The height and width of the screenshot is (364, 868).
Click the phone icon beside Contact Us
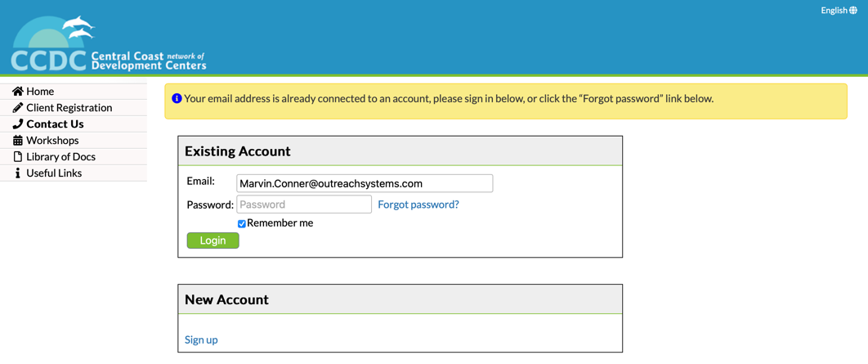click(17, 124)
